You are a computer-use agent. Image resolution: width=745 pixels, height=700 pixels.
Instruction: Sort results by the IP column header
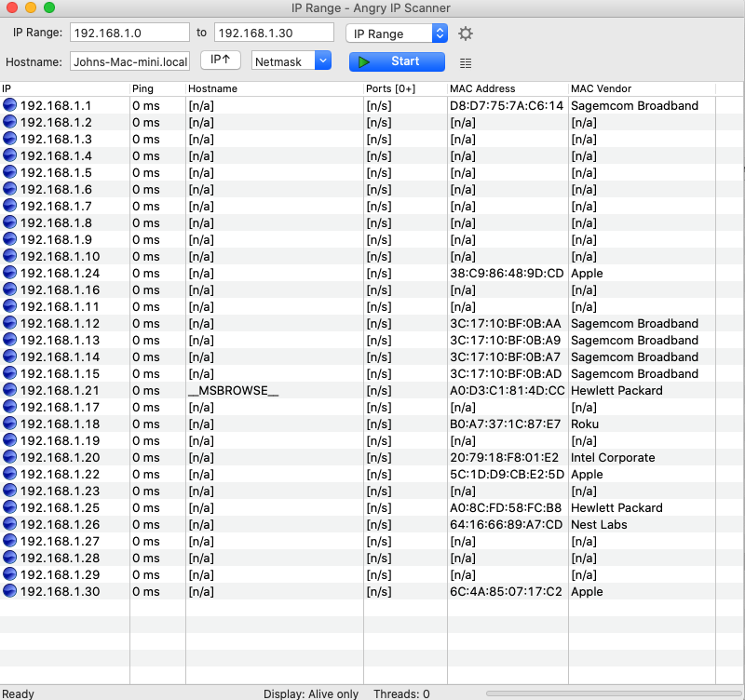56,88
